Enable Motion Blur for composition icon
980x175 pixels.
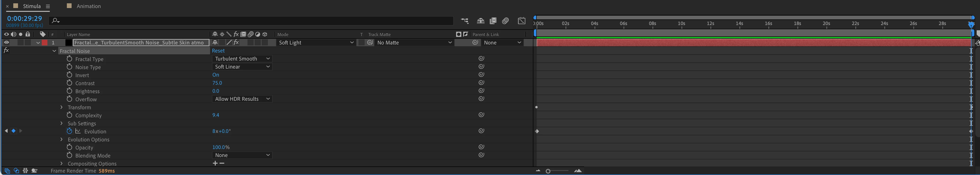tap(506, 21)
